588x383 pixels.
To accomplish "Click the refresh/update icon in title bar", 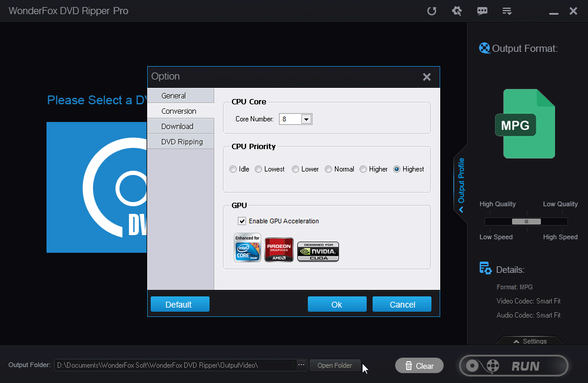I will tap(431, 11).
